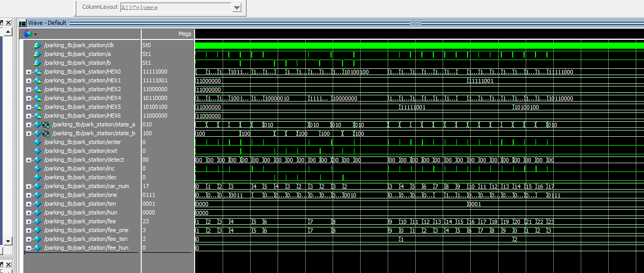Screen dimensions: 644x273
Task: Select the /parking_tb/park_station/clk signal name
Action: [x=79, y=46]
